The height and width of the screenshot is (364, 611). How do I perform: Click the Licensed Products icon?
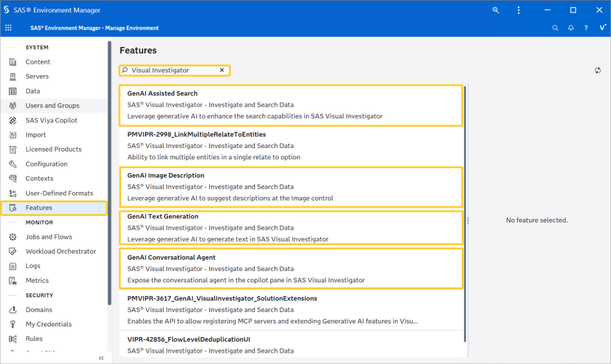13,149
